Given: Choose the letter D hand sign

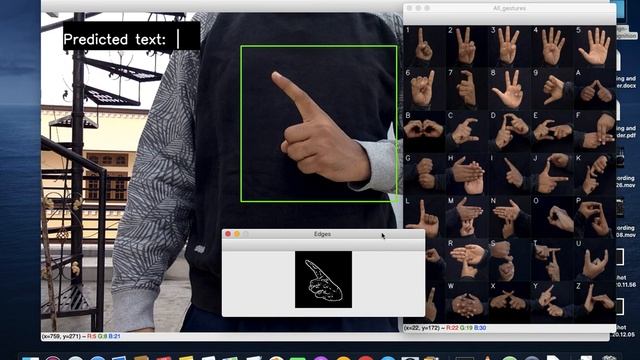Looking at the screenshot, I should coord(509,131).
